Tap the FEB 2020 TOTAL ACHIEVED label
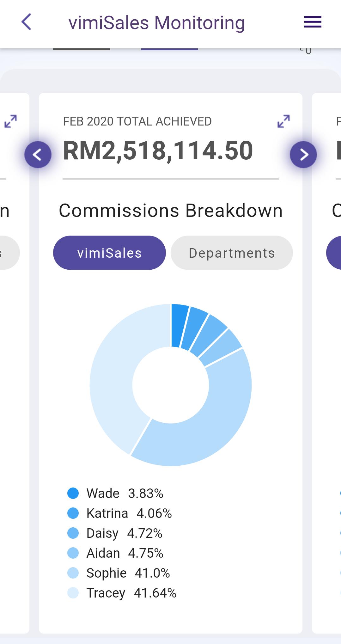This screenshot has height=644, width=341. tap(137, 121)
